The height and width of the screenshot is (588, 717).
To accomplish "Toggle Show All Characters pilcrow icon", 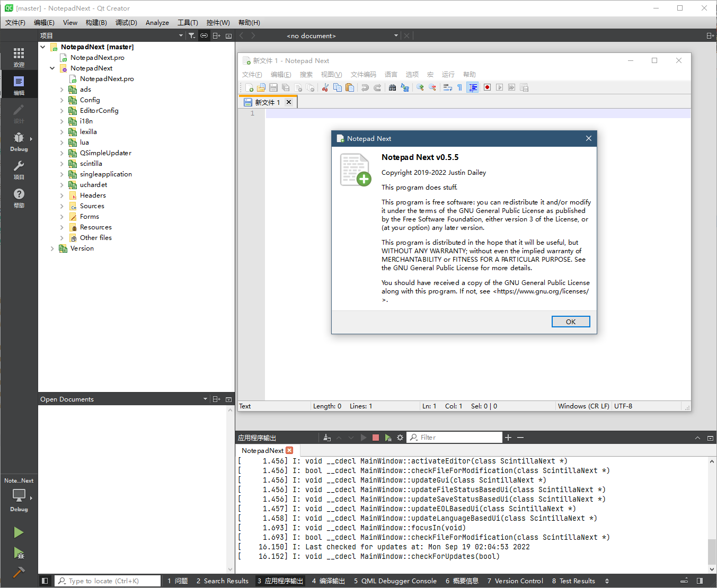I will [460, 87].
